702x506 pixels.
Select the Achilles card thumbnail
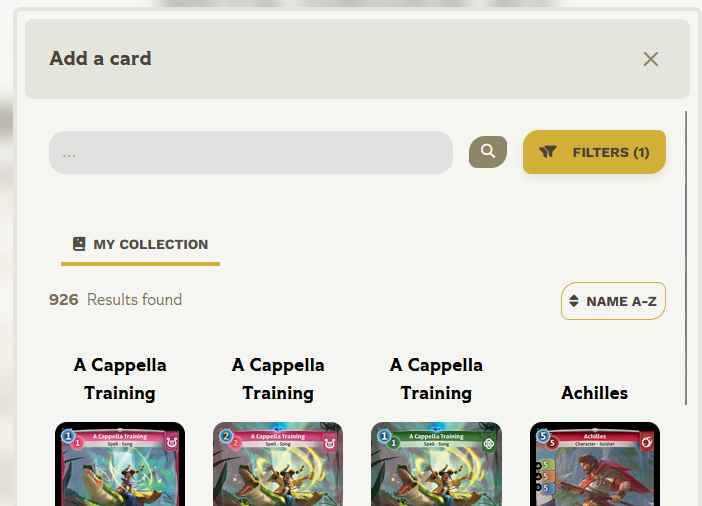pos(595,464)
